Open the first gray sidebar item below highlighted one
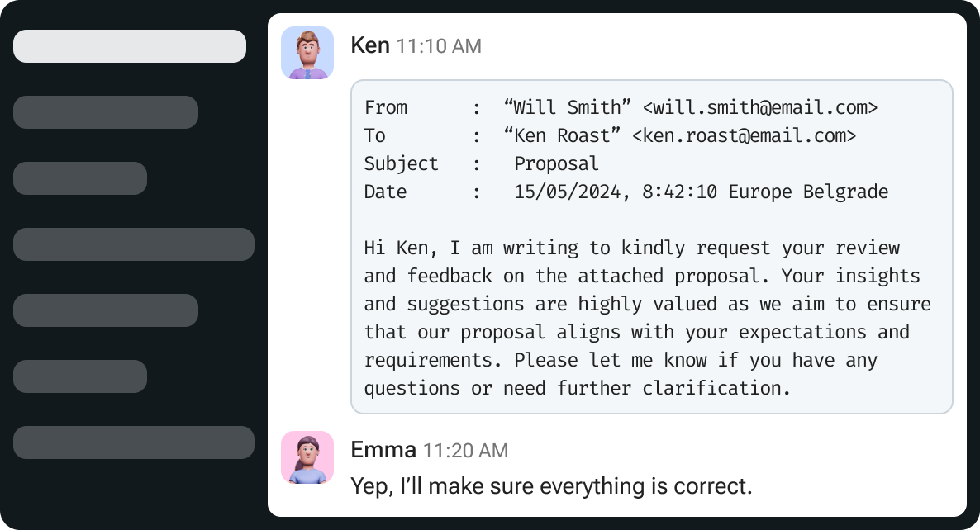Image resolution: width=980 pixels, height=530 pixels. coord(106,112)
